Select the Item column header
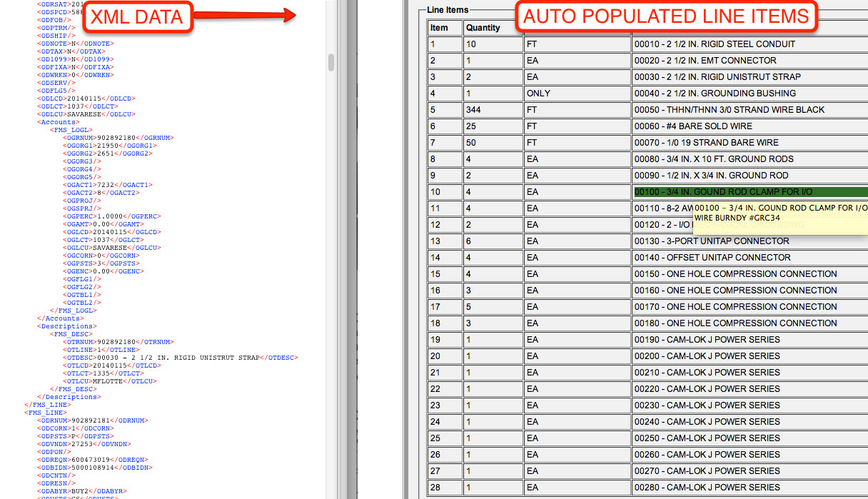This screenshot has width=868, height=499. click(445, 28)
